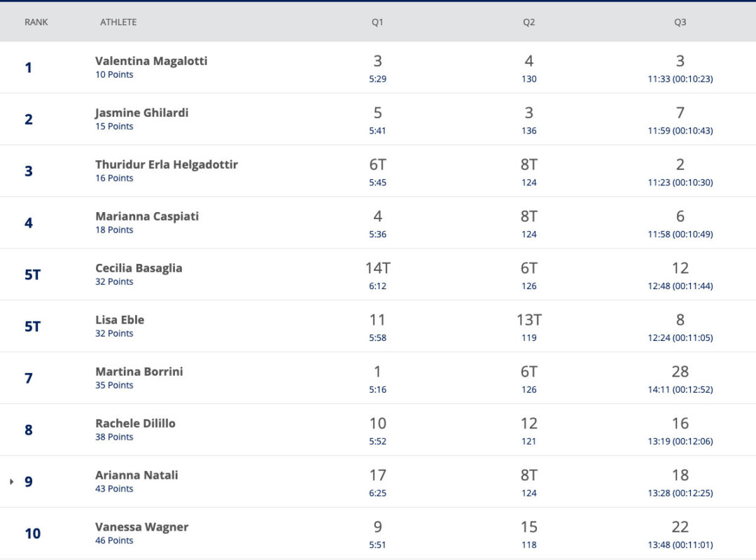Select Vanessa Wagner's athlete name
This screenshot has width=756, height=560.
click(141, 526)
